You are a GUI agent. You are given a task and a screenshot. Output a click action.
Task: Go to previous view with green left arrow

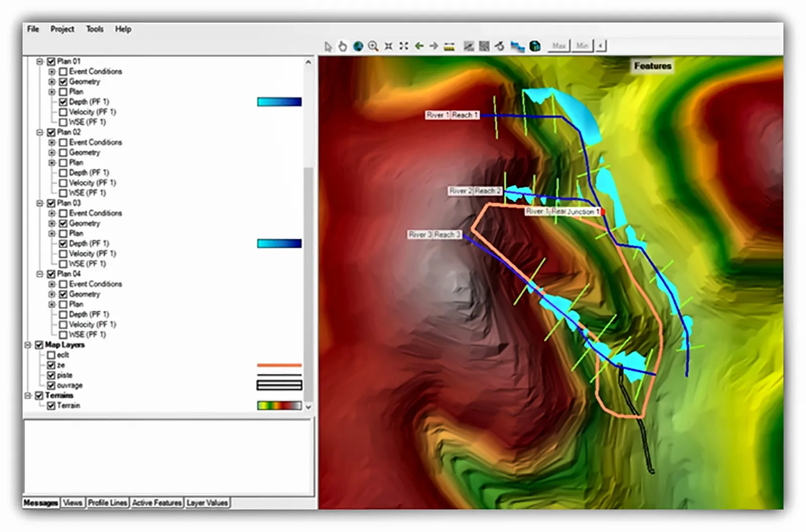(419, 46)
